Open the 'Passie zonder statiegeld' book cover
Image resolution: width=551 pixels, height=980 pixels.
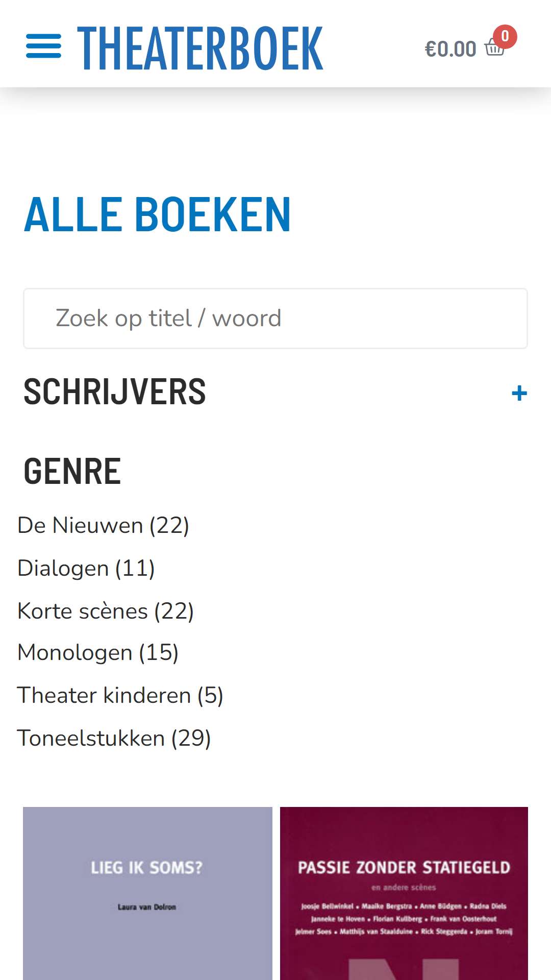(404, 893)
